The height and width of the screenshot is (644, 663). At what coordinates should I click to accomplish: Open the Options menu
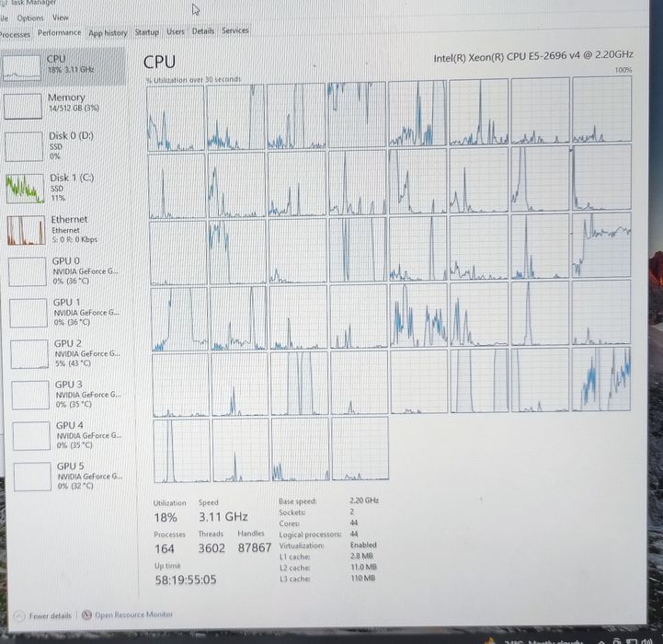click(30, 18)
